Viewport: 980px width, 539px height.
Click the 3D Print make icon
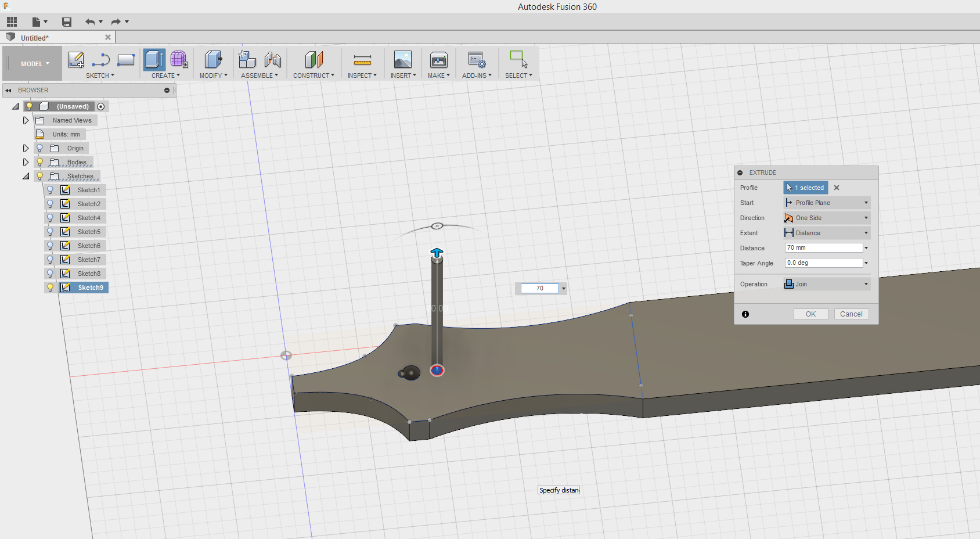click(438, 60)
